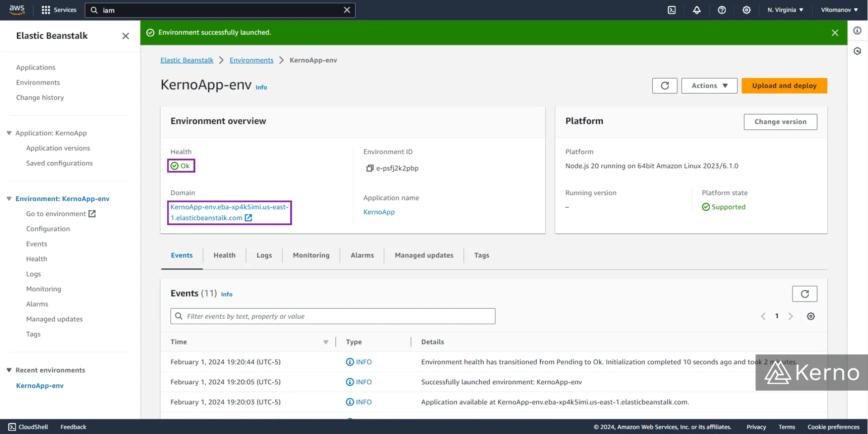Open Change history in the sidebar
The height and width of the screenshot is (434, 868).
coord(40,97)
